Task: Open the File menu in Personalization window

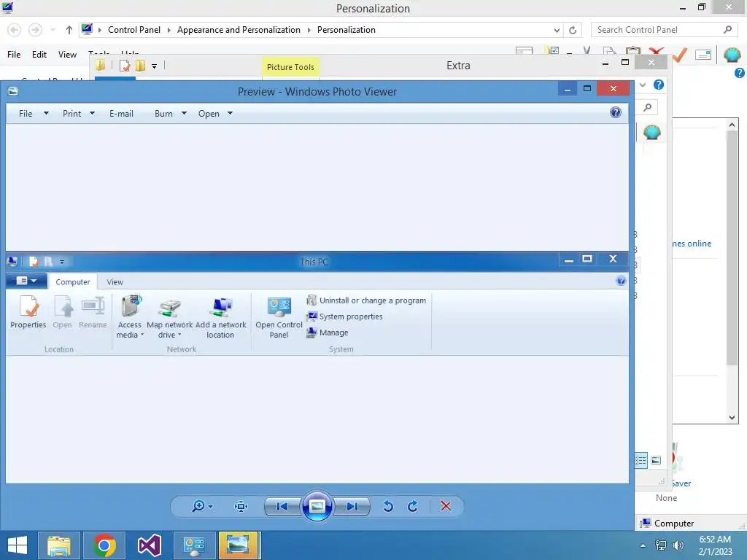Action: click(x=14, y=54)
